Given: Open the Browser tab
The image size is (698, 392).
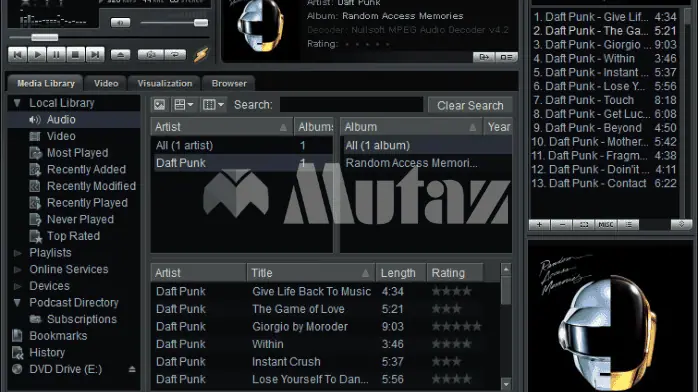Looking at the screenshot, I should pos(229,83).
